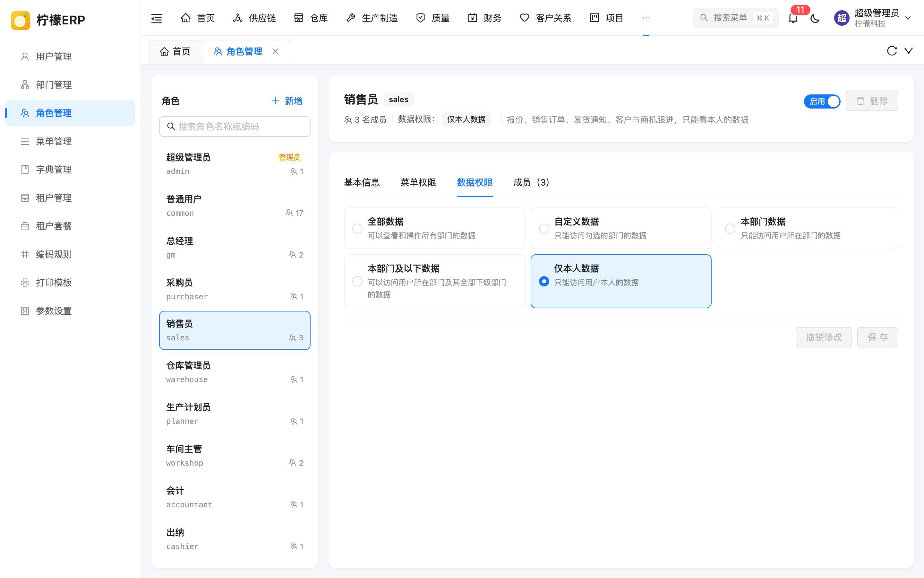Select the 仅本人数据 radio option

[544, 281]
